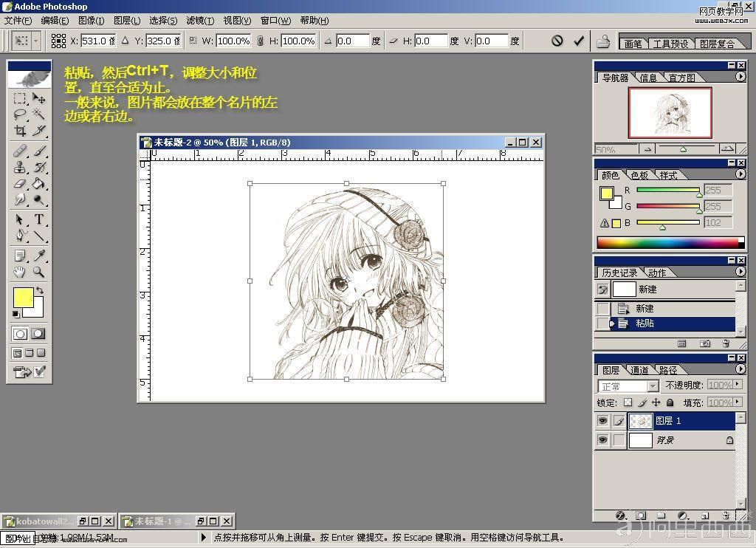Pick the Type (T) tool
This screenshot has height=548, width=756.
point(39,219)
